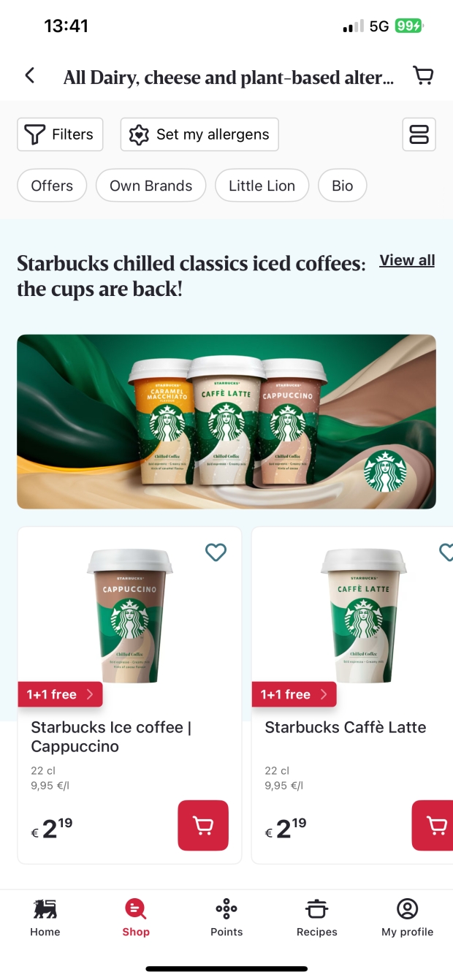This screenshot has height=980, width=453.
Task: Switch product layout with list view icon
Action: 419,134
